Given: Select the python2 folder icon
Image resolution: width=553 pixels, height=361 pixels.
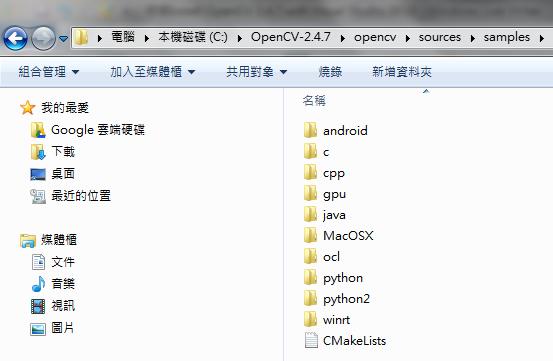Looking at the screenshot, I should point(310,298).
